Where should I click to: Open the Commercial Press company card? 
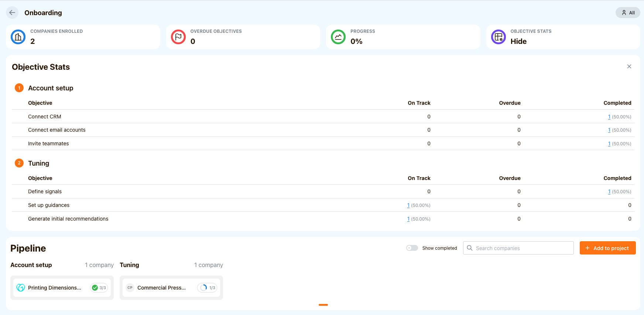point(161,288)
